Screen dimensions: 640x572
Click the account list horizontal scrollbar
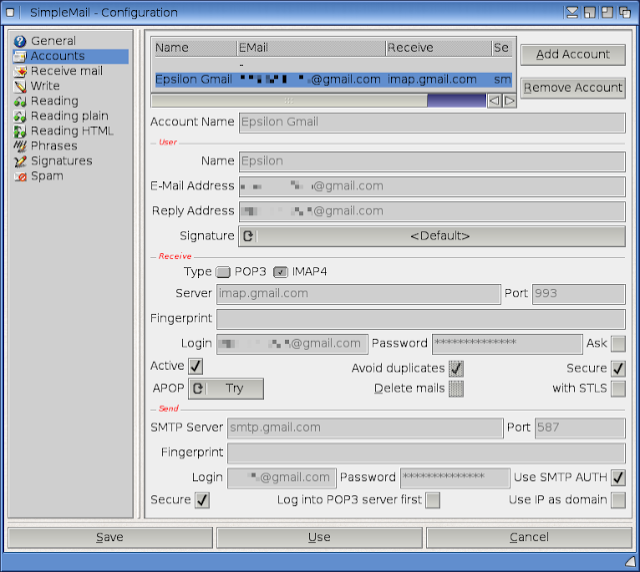coord(318,100)
